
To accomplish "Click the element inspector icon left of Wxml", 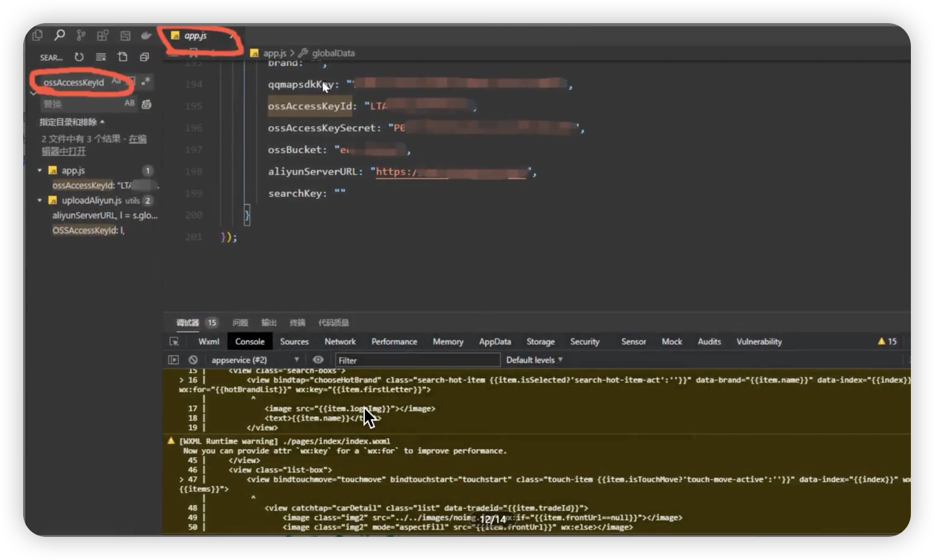I will 174,342.
